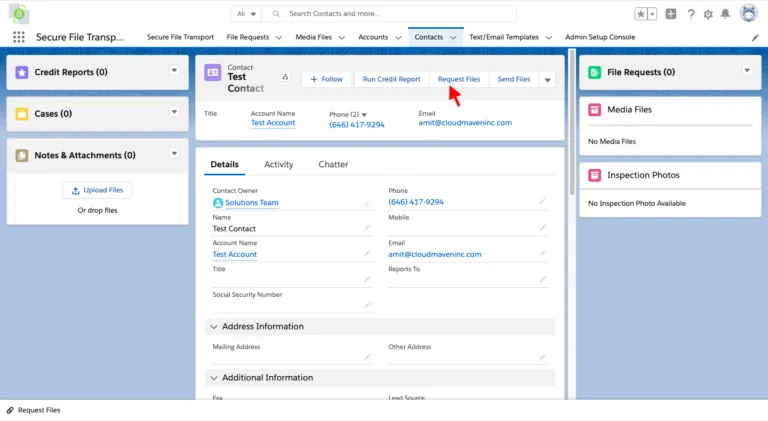
Task: Switch to the Chatter tab
Action: point(333,164)
